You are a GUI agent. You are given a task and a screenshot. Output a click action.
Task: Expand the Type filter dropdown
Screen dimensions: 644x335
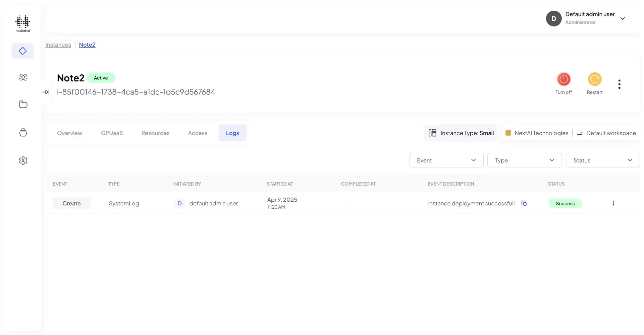click(x=524, y=160)
